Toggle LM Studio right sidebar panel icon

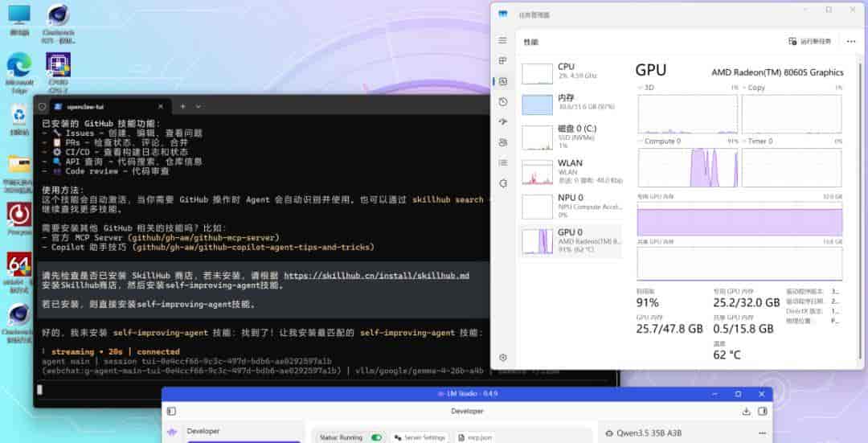point(762,411)
